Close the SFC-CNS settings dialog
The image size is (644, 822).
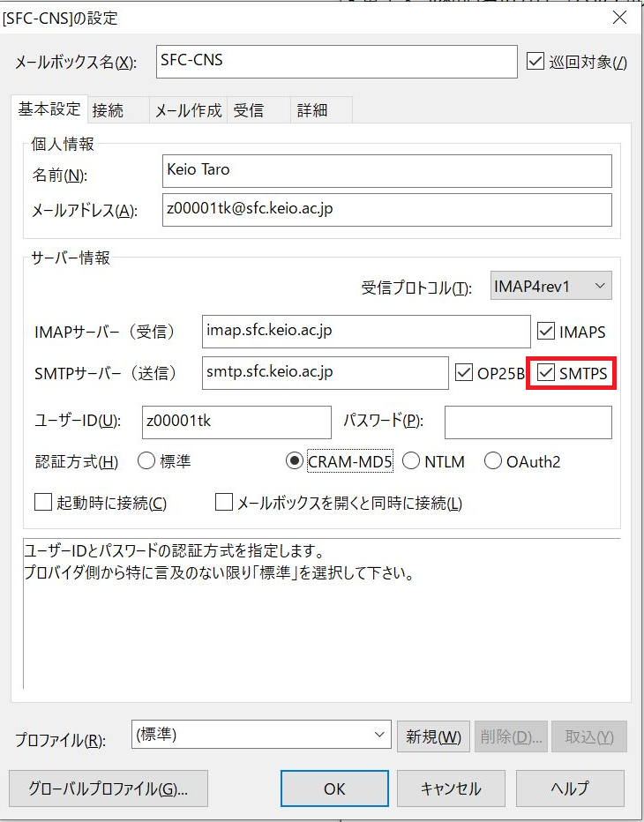[620, 18]
